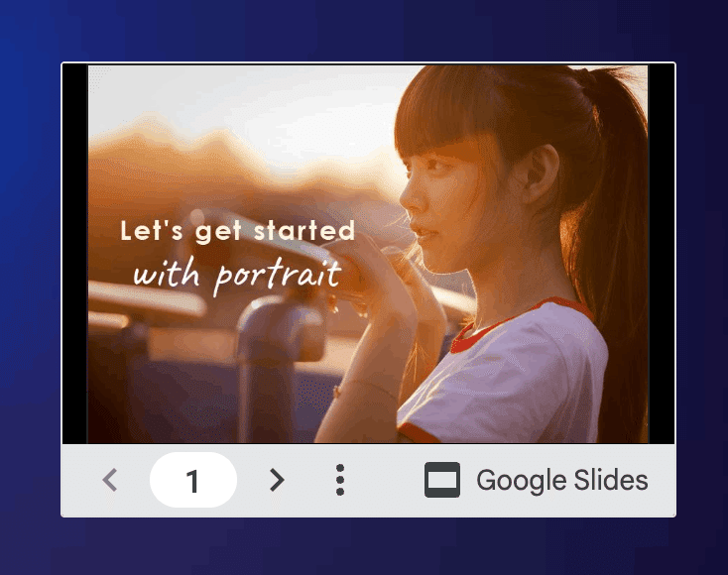Click the "with portrait" script text
The height and width of the screenshot is (575, 728).
(x=237, y=277)
